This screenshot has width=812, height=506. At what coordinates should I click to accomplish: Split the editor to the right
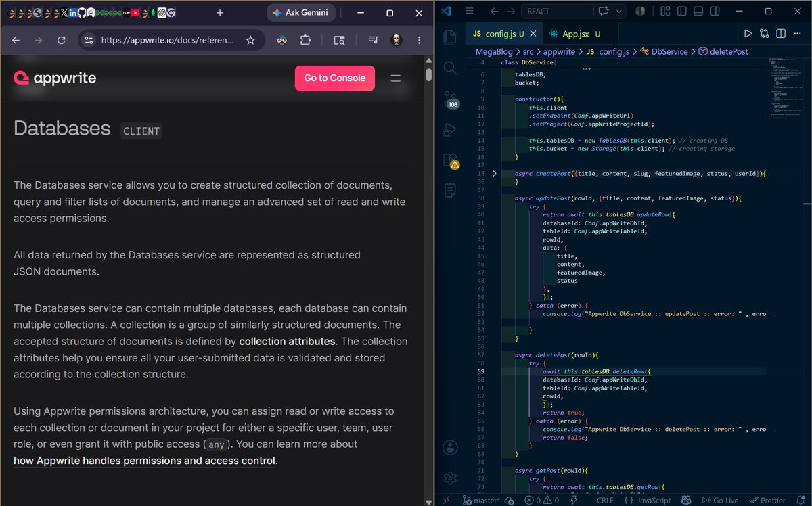781,33
